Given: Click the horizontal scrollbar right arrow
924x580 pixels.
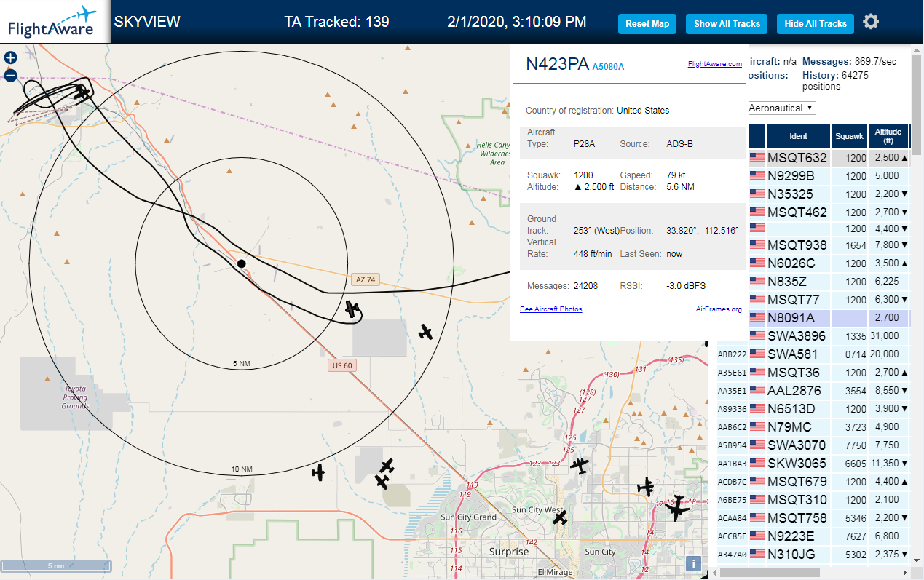Looking at the screenshot, I should coord(905,573).
